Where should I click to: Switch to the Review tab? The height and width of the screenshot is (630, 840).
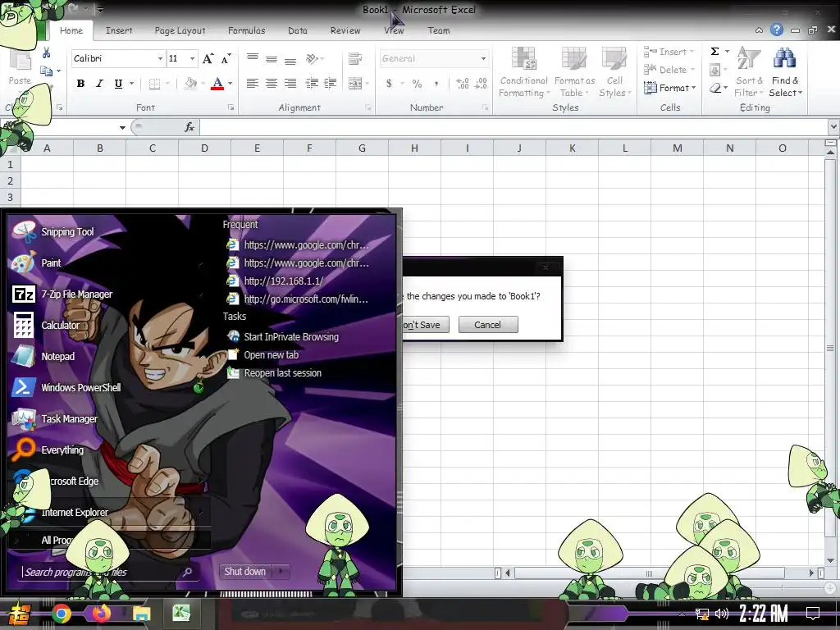point(345,30)
